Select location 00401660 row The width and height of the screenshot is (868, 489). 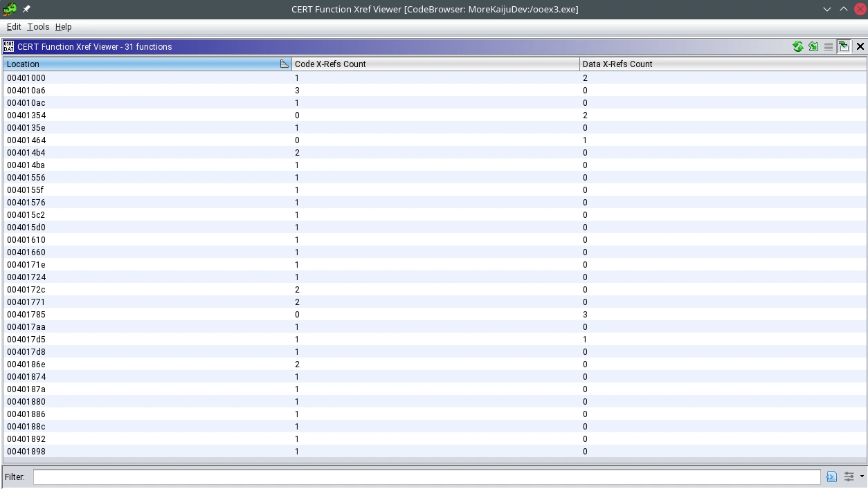tap(434, 252)
